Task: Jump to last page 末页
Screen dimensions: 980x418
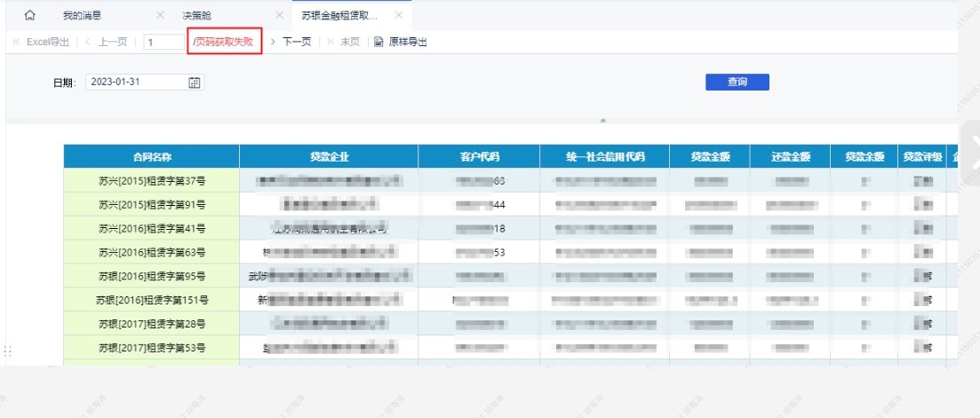Action: 350,42
